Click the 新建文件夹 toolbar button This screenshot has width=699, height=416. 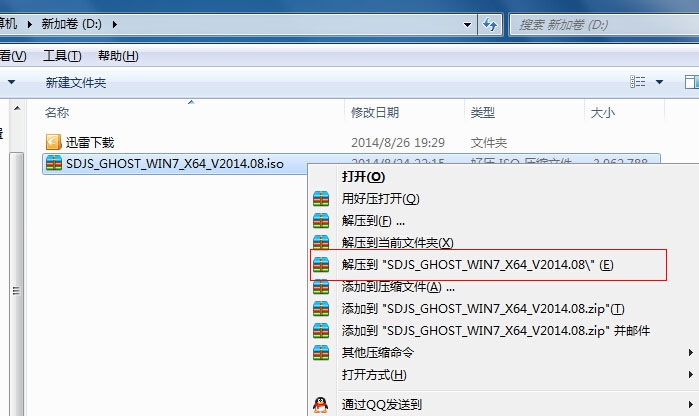point(76,82)
